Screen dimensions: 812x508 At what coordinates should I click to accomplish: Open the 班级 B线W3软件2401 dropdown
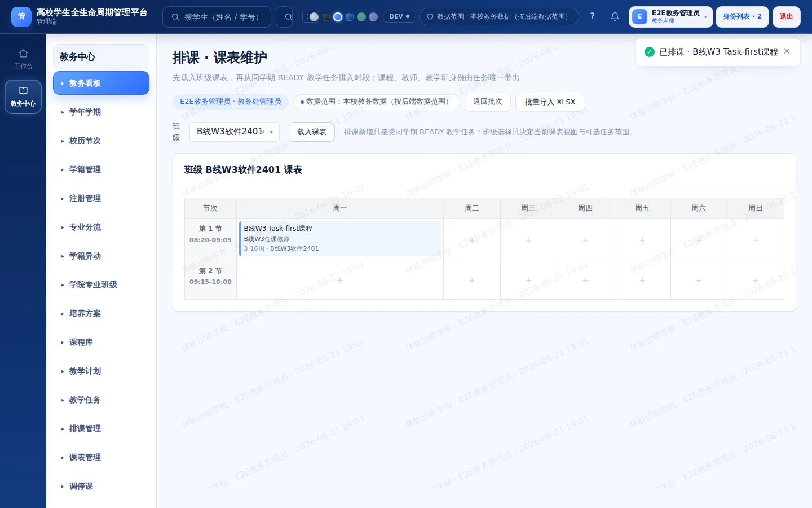(235, 132)
